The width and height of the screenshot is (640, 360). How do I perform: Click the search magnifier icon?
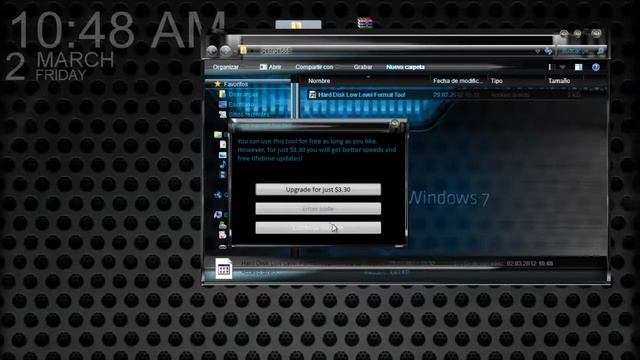pos(600,51)
